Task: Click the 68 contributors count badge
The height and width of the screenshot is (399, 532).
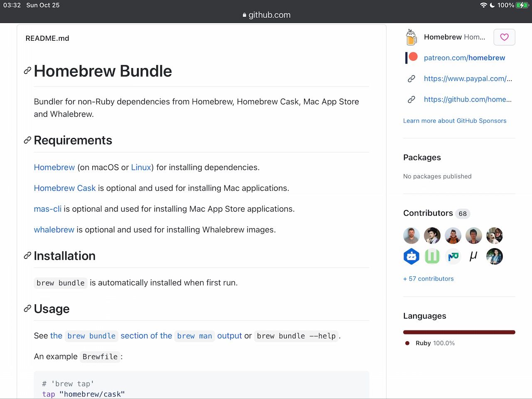Action: click(x=463, y=214)
